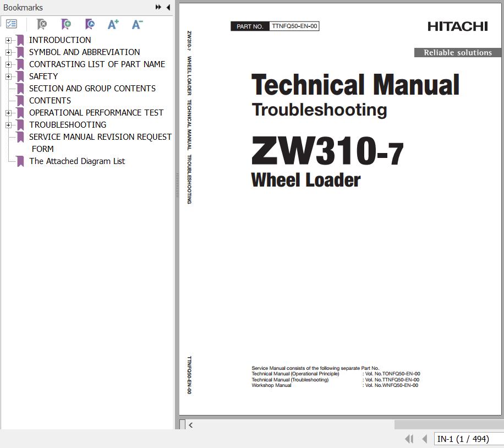Image resolution: width=504 pixels, height=448 pixels.
Task: Expand the SYMBOL AND ABBREVIATION bookmark
Action: [8, 52]
